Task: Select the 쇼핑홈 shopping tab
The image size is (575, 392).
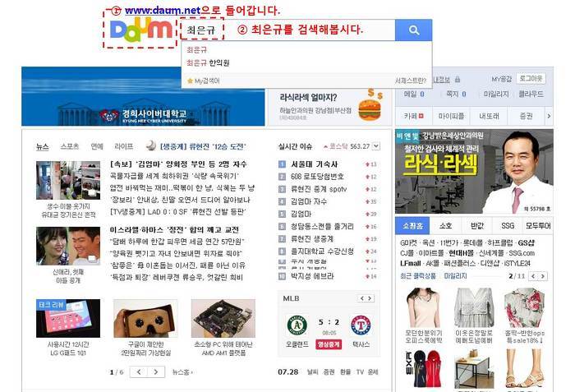Action: [413, 226]
